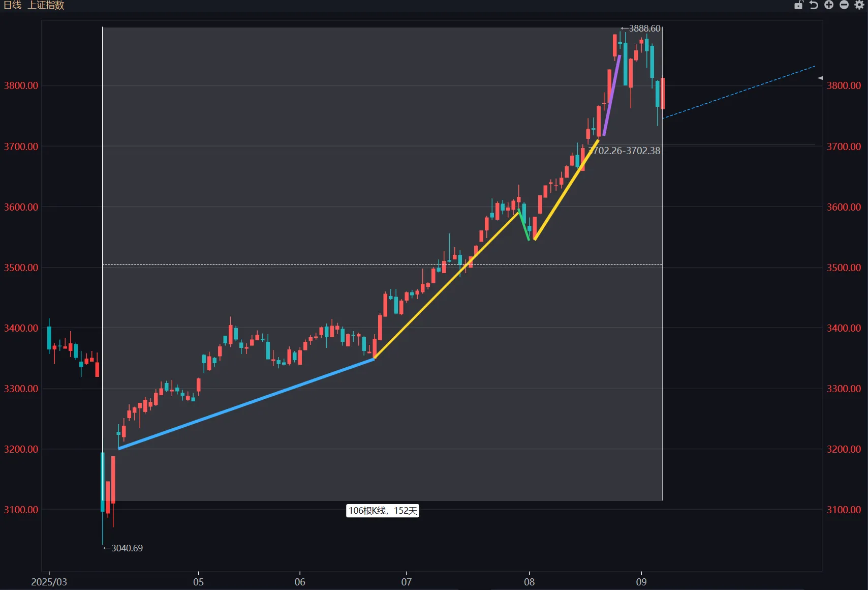
Task: Select the dashed blue projection line
Action: click(x=739, y=92)
